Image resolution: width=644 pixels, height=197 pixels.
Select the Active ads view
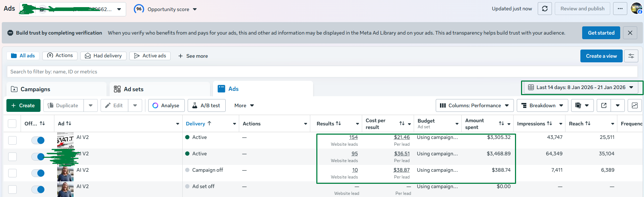coord(150,56)
